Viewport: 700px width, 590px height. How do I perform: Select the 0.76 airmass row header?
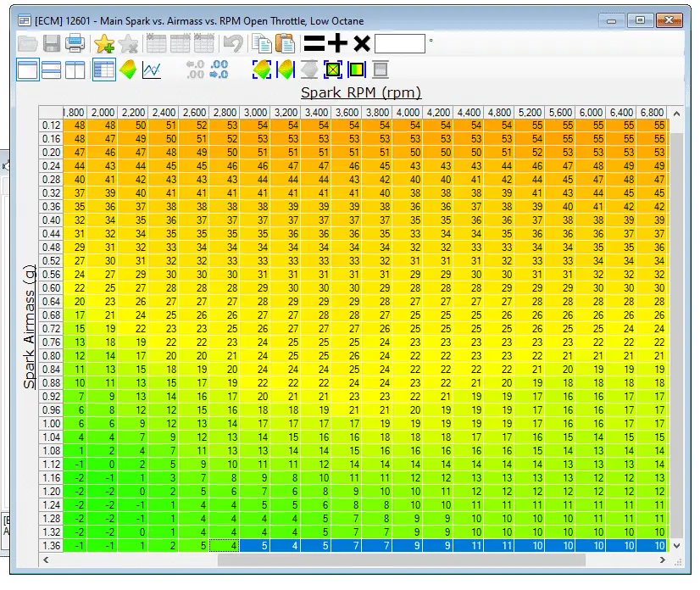pos(51,342)
